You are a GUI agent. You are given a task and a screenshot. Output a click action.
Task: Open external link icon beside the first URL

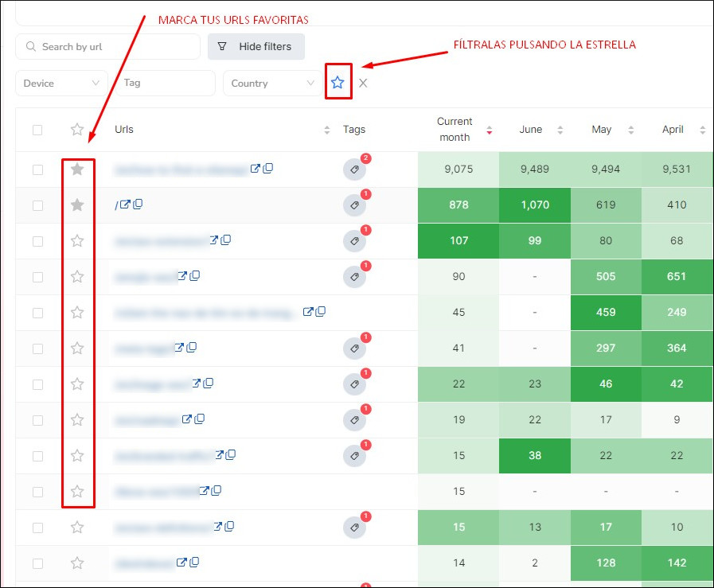(254, 169)
